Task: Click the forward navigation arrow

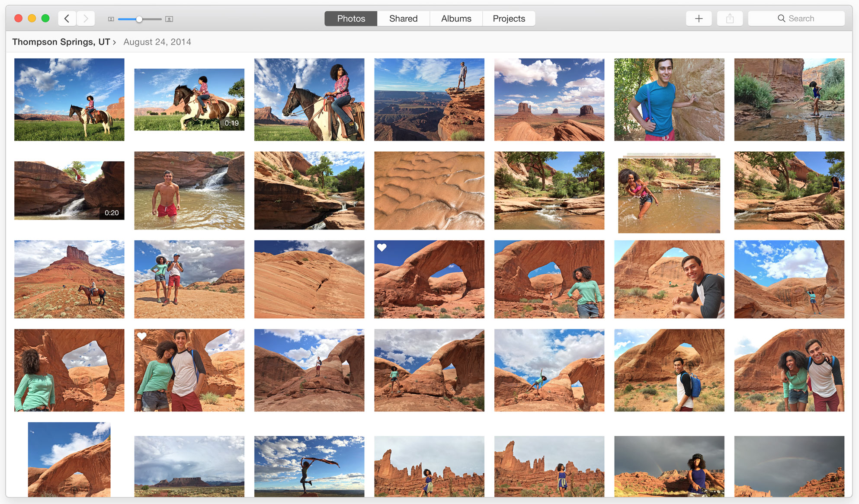Action: pos(86,19)
